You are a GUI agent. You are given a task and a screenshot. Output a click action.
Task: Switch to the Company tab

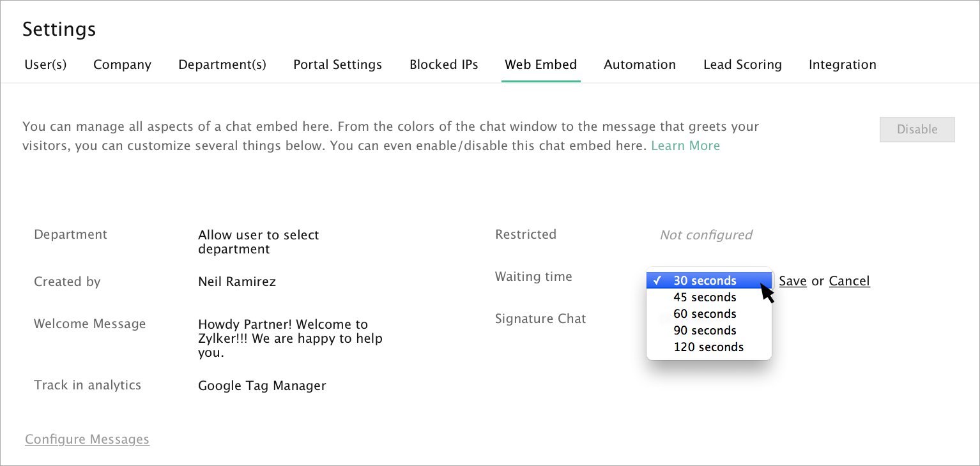click(x=122, y=64)
